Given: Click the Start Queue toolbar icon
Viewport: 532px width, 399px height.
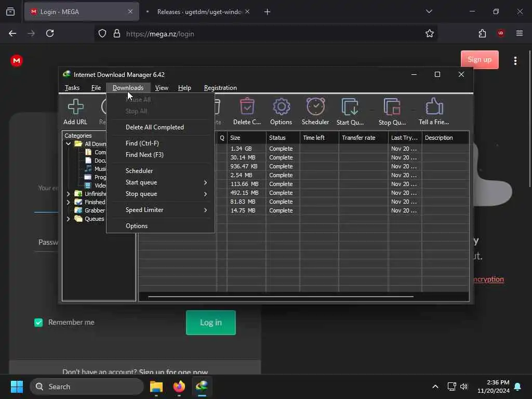Looking at the screenshot, I should pos(350,107).
